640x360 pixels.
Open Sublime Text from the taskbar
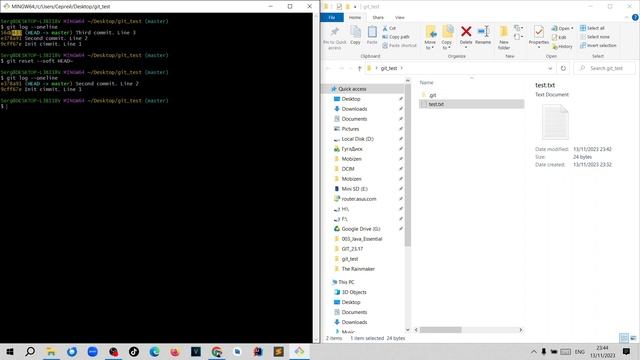click(278, 351)
